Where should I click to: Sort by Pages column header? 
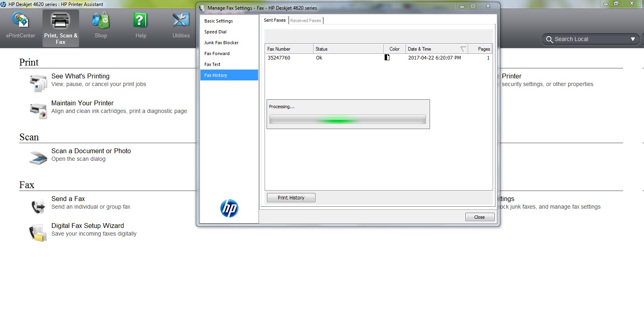[480, 49]
